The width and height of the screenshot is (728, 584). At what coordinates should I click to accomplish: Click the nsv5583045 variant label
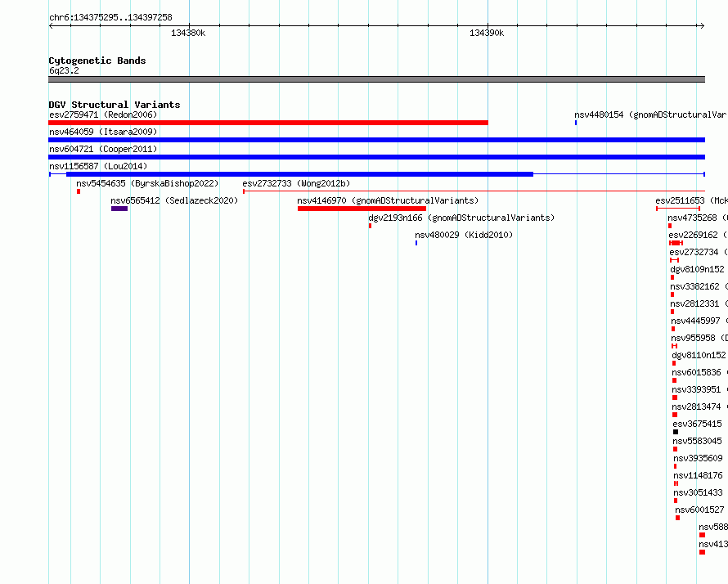tap(698, 441)
